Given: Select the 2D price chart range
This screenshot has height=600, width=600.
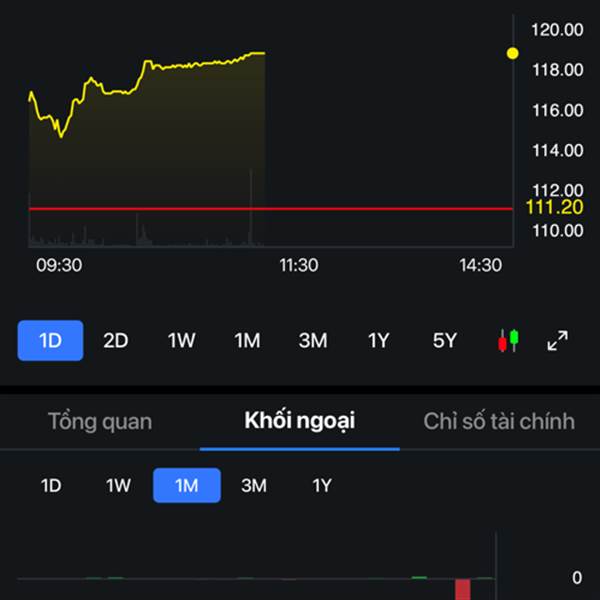Looking at the screenshot, I should (116, 340).
